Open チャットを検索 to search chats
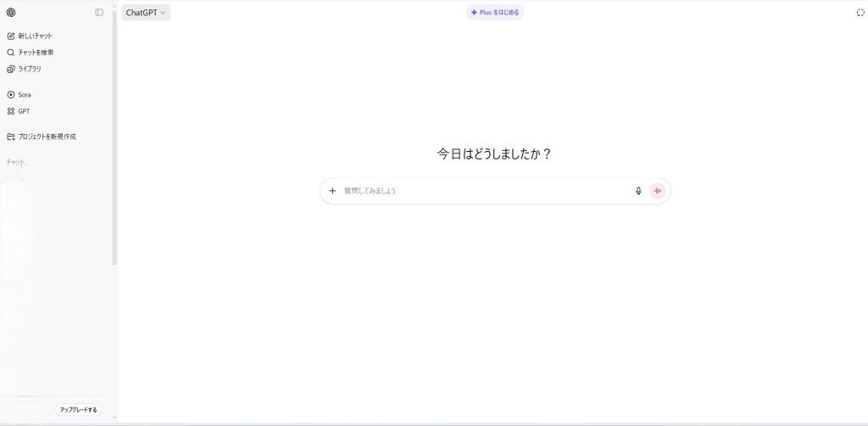The height and width of the screenshot is (426, 868). click(36, 53)
